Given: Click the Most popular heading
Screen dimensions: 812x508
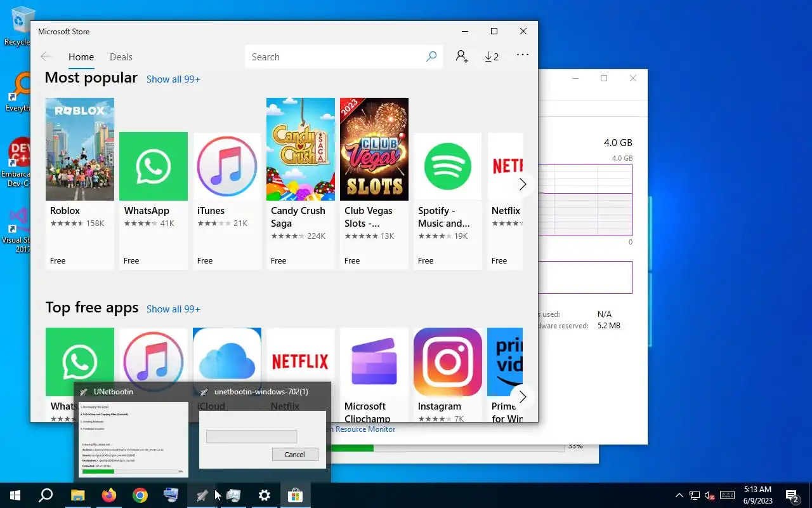Looking at the screenshot, I should coord(91,78).
